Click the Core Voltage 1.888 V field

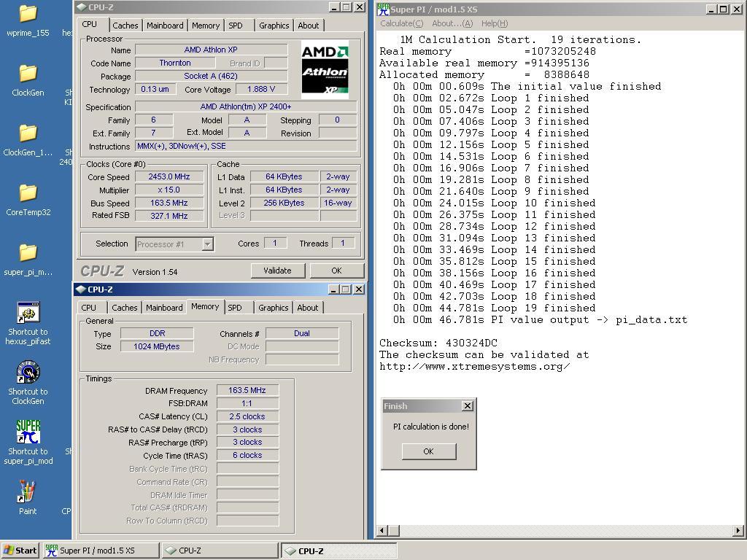261,90
